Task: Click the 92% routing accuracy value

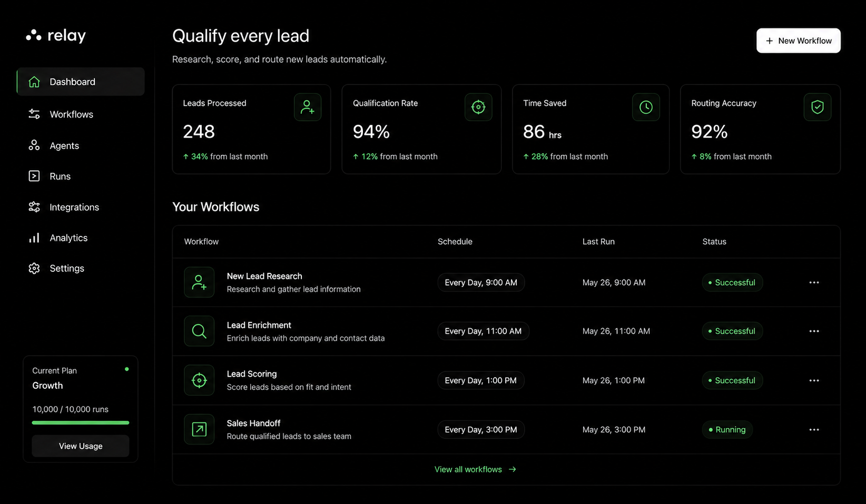Action: click(710, 132)
